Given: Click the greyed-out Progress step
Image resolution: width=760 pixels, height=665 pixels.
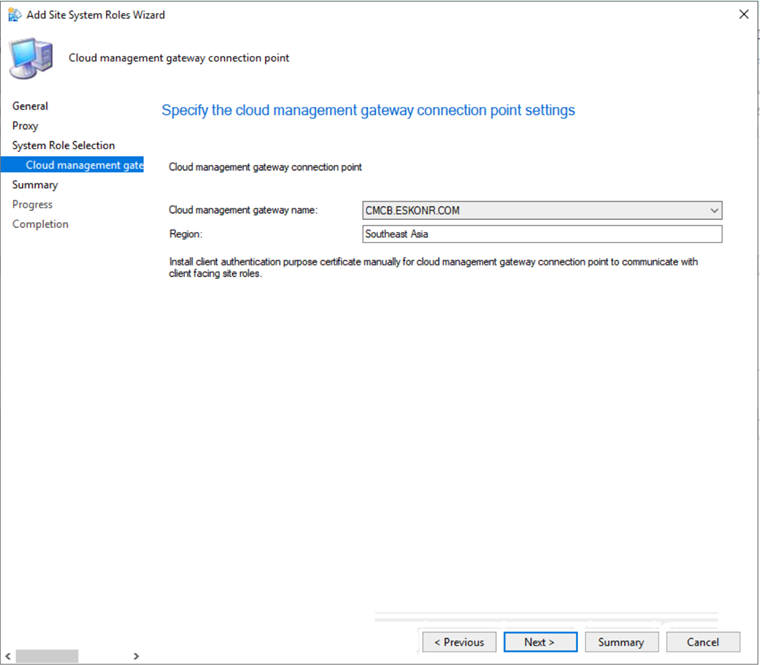Looking at the screenshot, I should pyautogui.click(x=32, y=204).
